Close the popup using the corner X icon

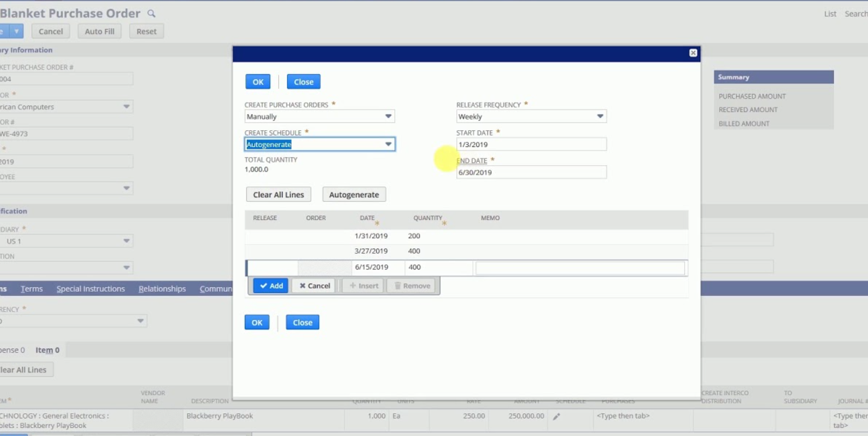coord(693,53)
